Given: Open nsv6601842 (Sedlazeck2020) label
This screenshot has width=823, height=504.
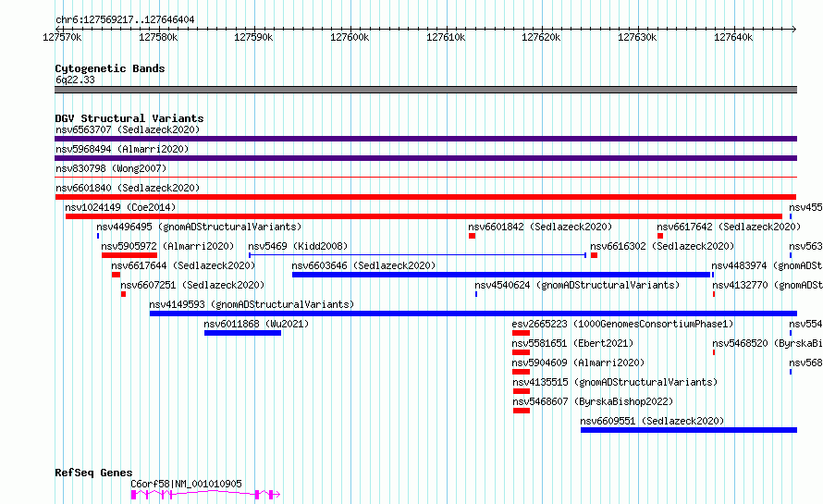Looking at the screenshot, I should [540, 227].
